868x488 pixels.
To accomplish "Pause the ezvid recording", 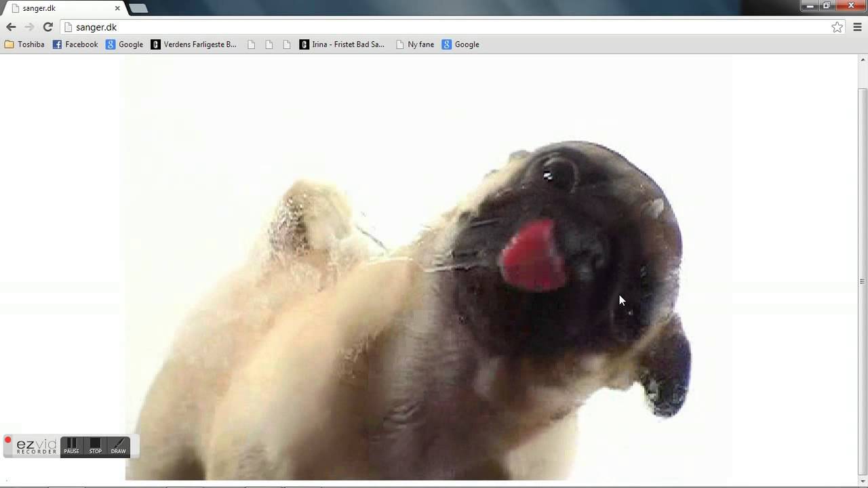I will coord(72,446).
